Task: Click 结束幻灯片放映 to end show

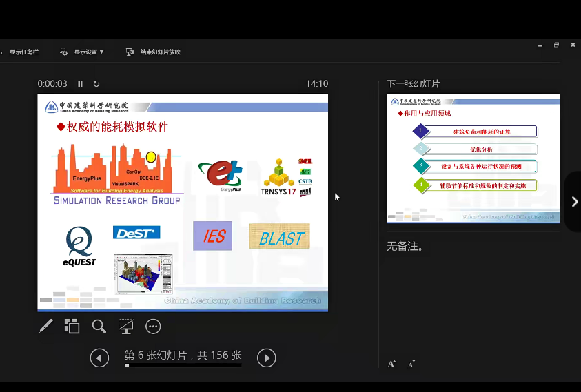Action: pyautogui.click(x=160, y=52)
